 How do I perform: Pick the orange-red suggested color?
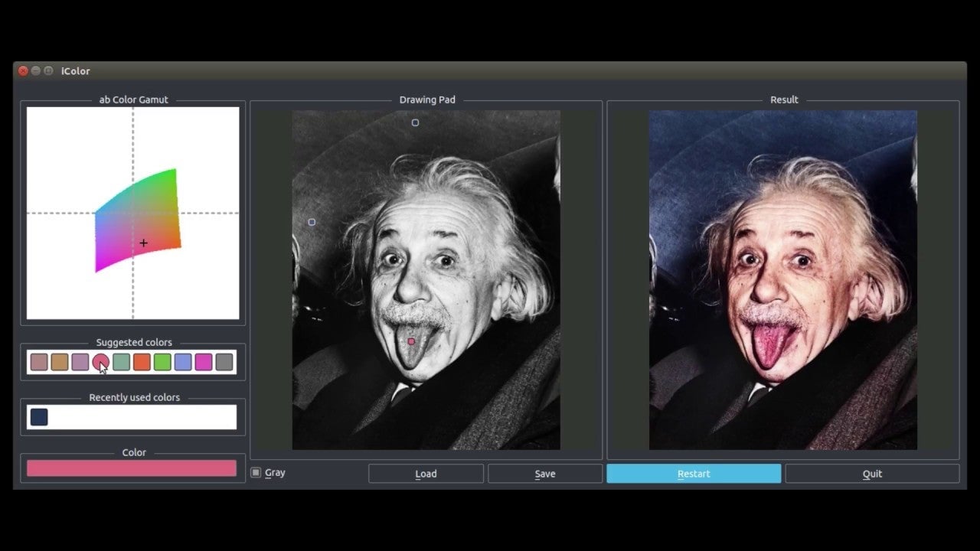(x=142, y=362)
